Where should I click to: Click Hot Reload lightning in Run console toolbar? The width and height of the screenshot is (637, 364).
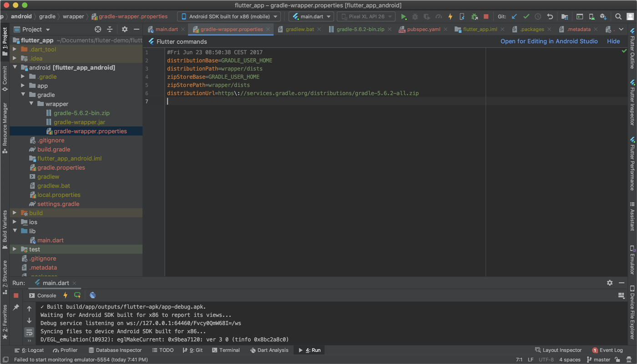coord(66,295)
